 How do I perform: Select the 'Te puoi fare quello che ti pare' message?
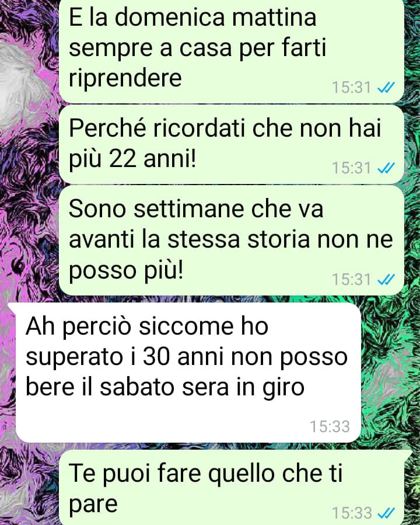tap(232, 488)
